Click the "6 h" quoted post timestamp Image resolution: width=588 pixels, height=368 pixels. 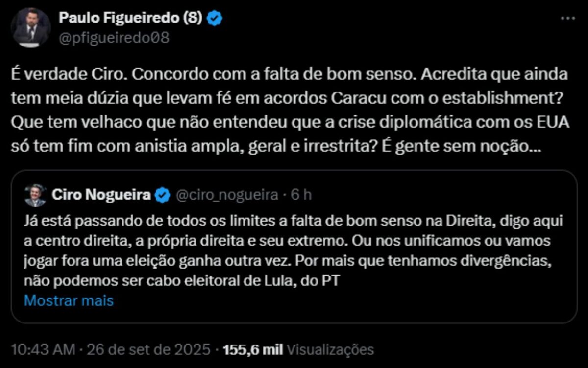point(302,195)
